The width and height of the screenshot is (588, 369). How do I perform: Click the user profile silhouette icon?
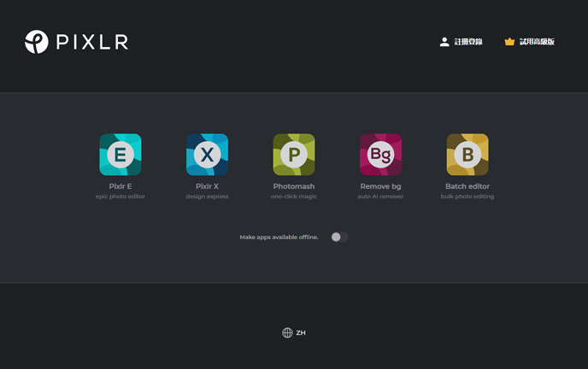coord(444,42)
